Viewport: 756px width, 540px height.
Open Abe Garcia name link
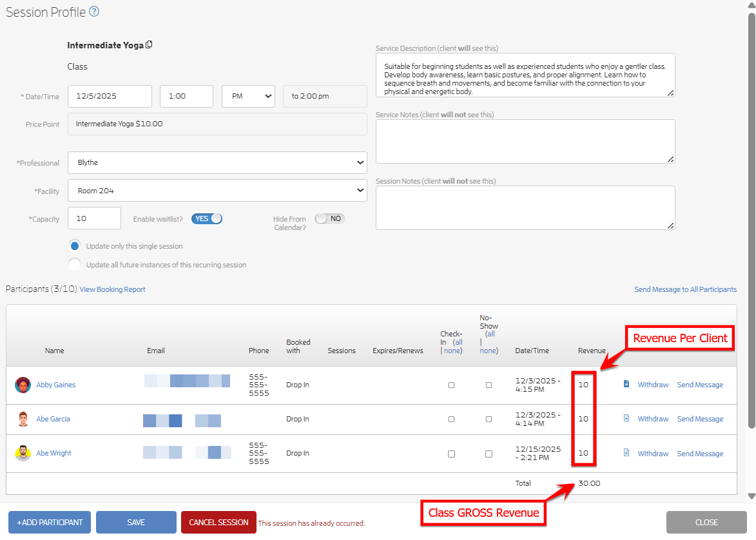[53, 419]
